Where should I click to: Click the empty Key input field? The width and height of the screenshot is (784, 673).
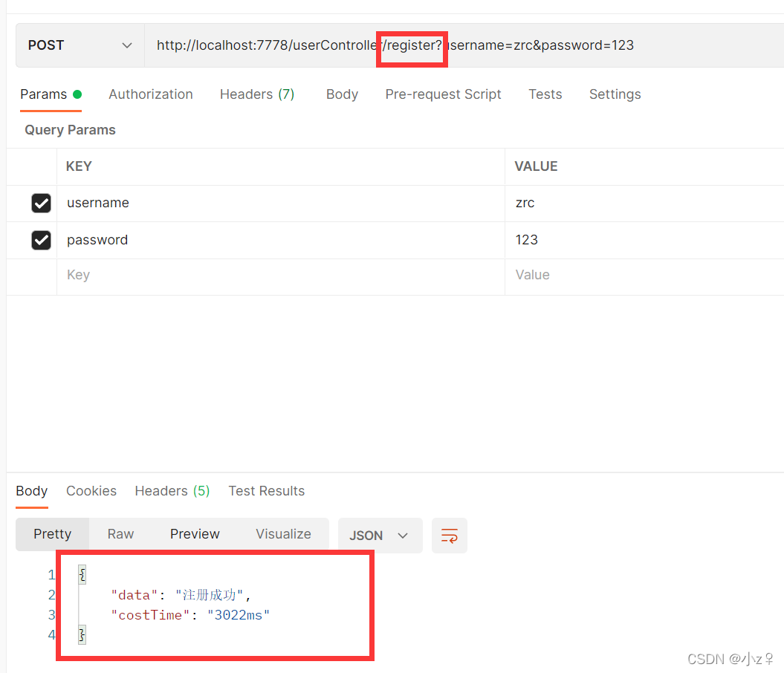pyautogui.click(x=280, y=276)
